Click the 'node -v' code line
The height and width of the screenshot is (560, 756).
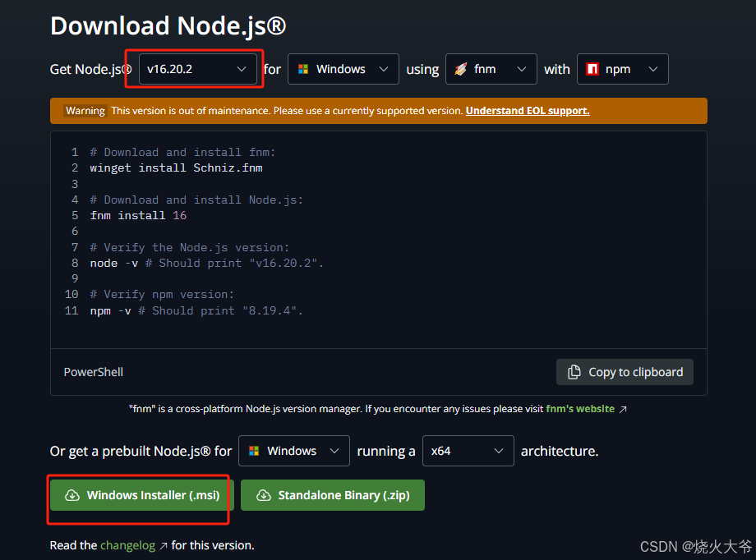[x=207, y=263]
